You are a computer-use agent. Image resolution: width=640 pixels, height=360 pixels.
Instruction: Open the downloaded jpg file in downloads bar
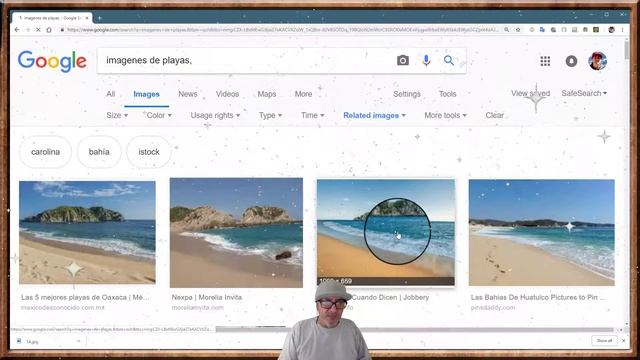33,342
